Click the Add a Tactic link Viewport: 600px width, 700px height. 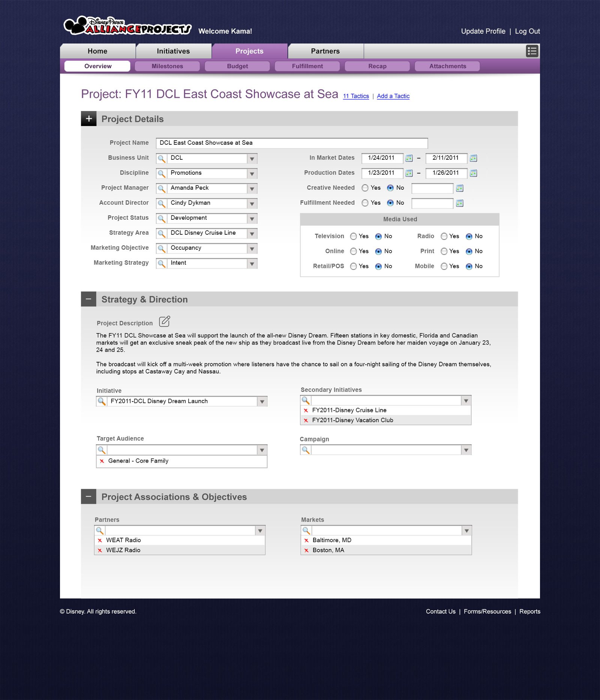click(x=393, y=96)
